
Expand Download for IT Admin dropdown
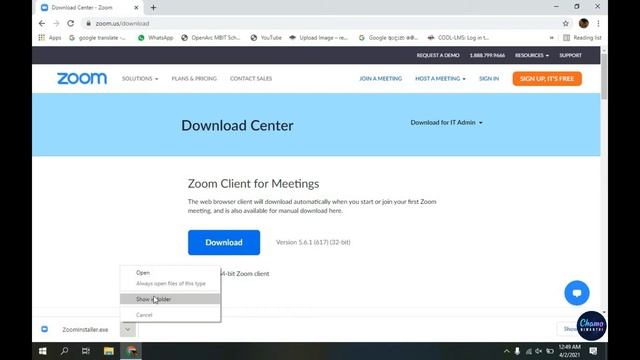446,122
